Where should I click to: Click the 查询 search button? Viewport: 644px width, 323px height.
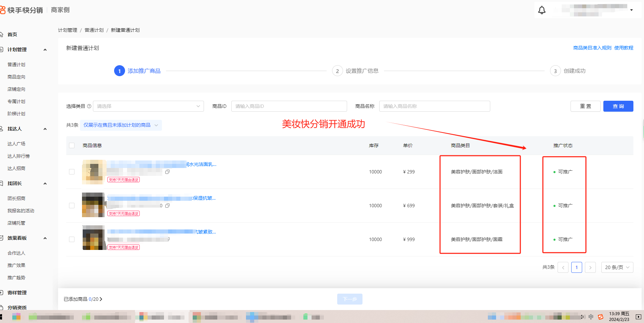coord(618,106)
